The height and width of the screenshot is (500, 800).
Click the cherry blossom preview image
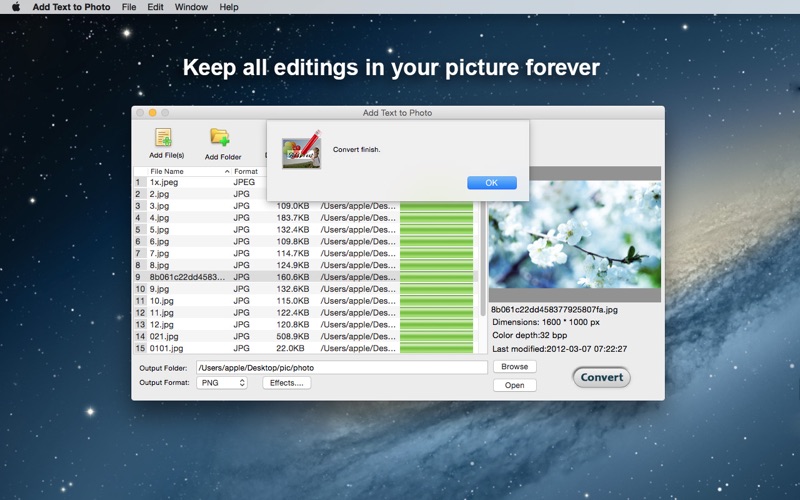[x=574, y=234]
